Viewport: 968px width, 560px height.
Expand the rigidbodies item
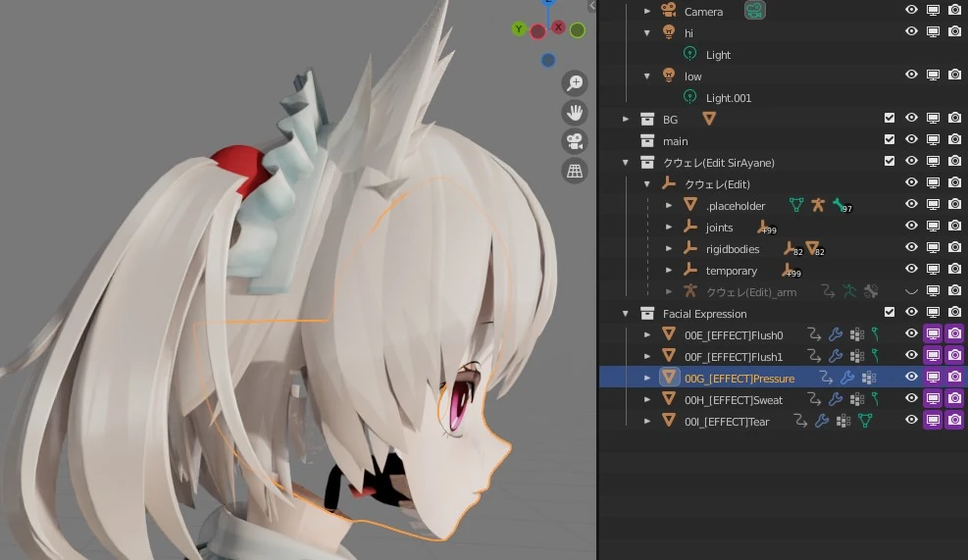click(x=669, y=248)
